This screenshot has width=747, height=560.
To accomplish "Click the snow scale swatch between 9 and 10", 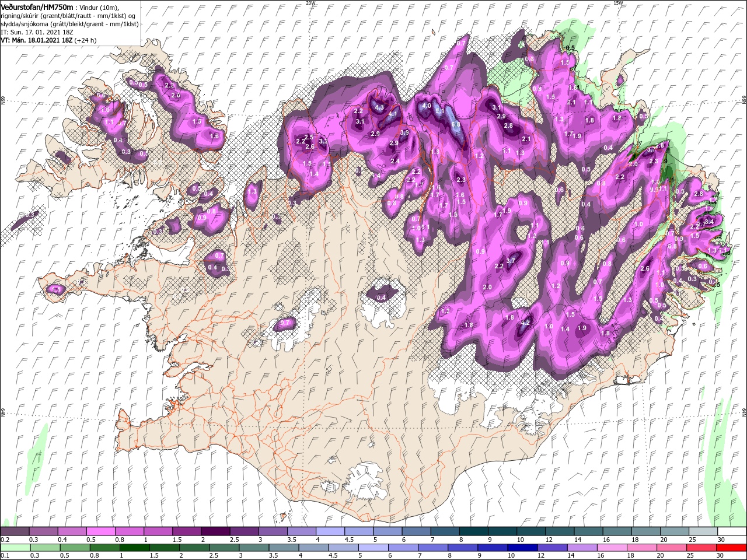I will coord(502,531).
